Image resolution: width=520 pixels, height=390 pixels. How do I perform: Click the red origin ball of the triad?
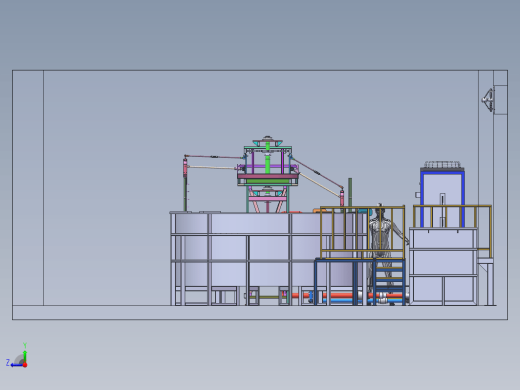[x=25, y=365]
